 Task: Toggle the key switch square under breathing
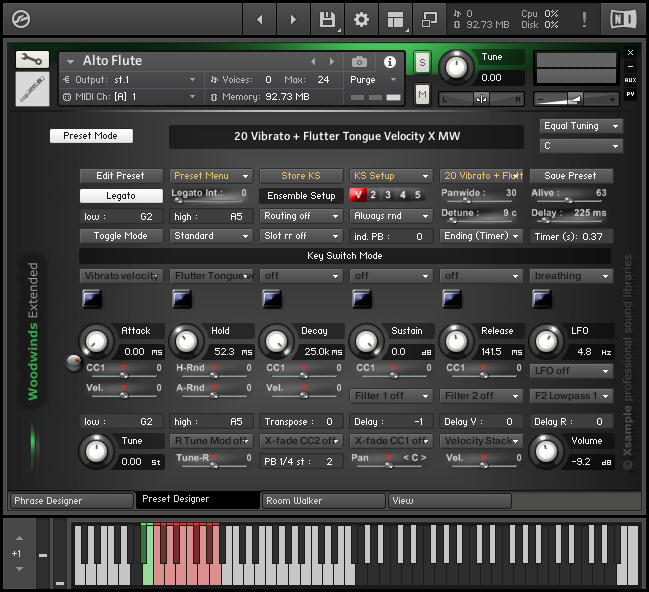pyautogui.click(x=542, y=299)
